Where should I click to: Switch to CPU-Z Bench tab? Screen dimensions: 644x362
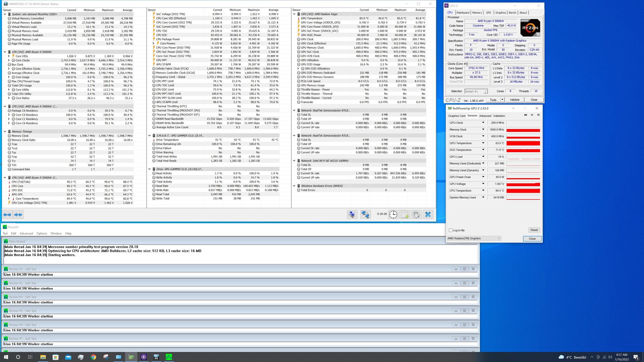coord(513,13)
